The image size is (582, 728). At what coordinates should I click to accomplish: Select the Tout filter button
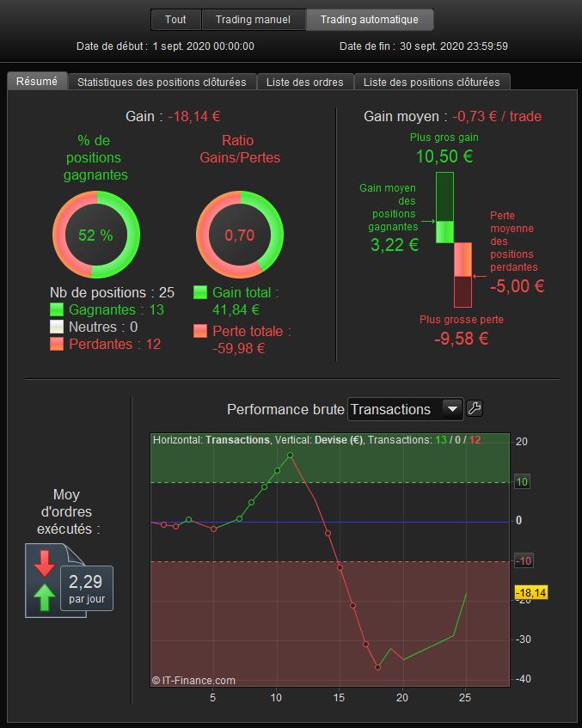(x=175, y=20)
